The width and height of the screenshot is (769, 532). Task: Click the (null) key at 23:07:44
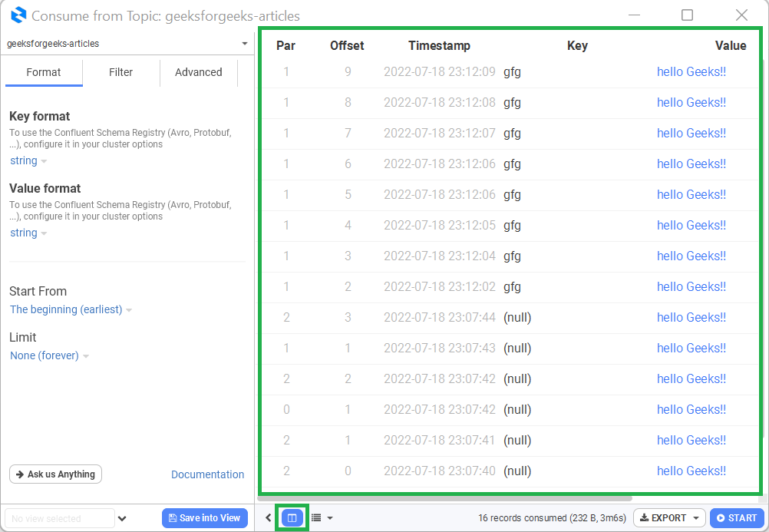pos(517,318)
